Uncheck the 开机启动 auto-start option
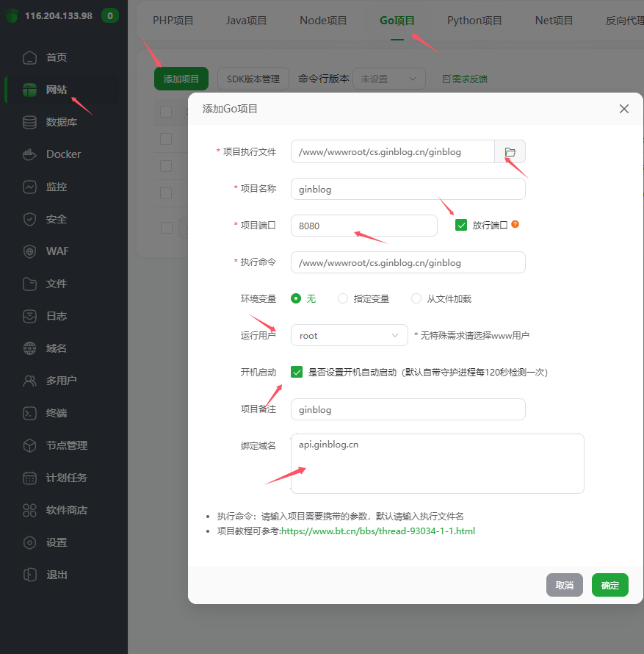This screenshot has height=654, width=644. (297, 372)
